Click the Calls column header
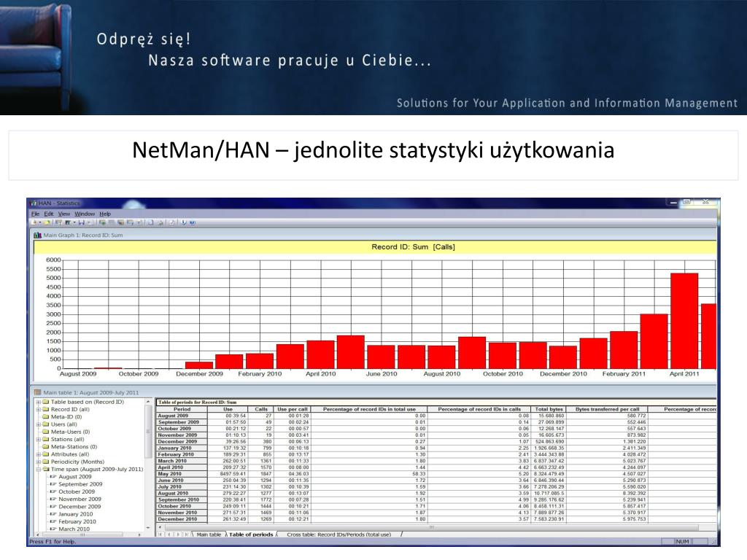The image size is (747, 560). point(261,409)
